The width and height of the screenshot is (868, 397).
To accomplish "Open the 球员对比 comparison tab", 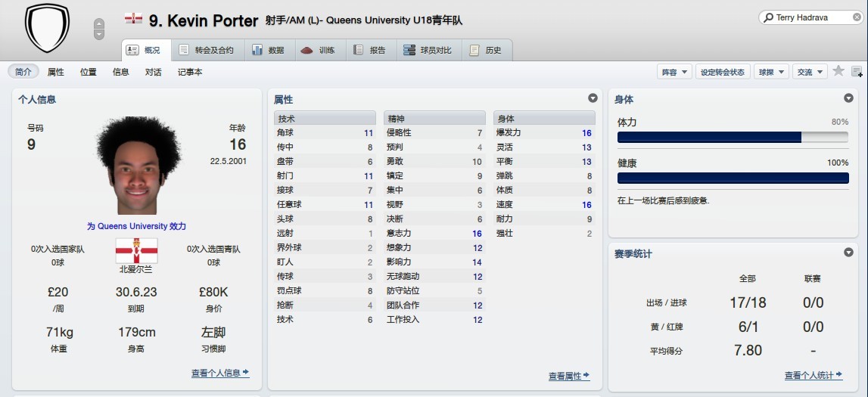I will [x=427, y=51].
